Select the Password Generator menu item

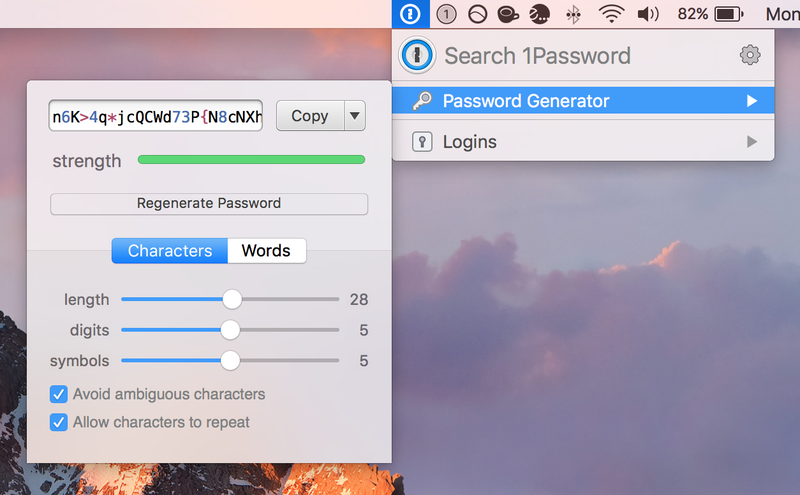pyautogui.click(x=583, y=101)
